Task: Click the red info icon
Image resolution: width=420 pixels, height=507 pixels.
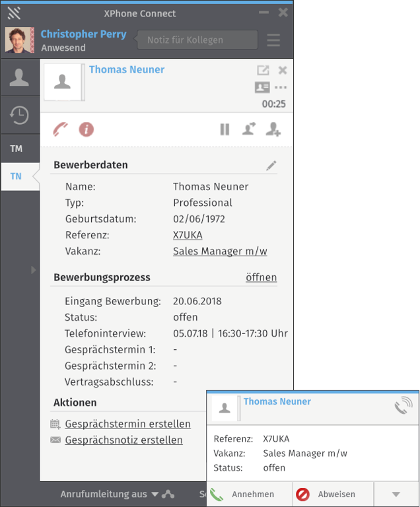Action: click(x=87, y=129)
